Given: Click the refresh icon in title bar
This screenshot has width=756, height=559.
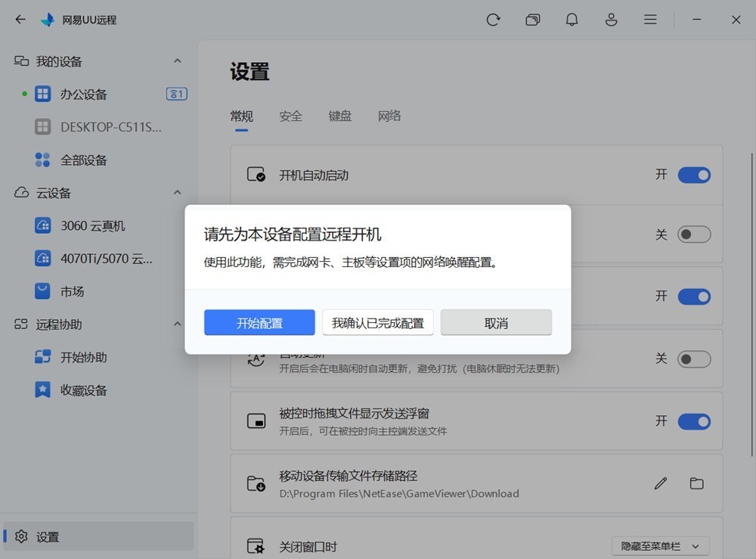Looking at the screenshot, I should 493,20.
